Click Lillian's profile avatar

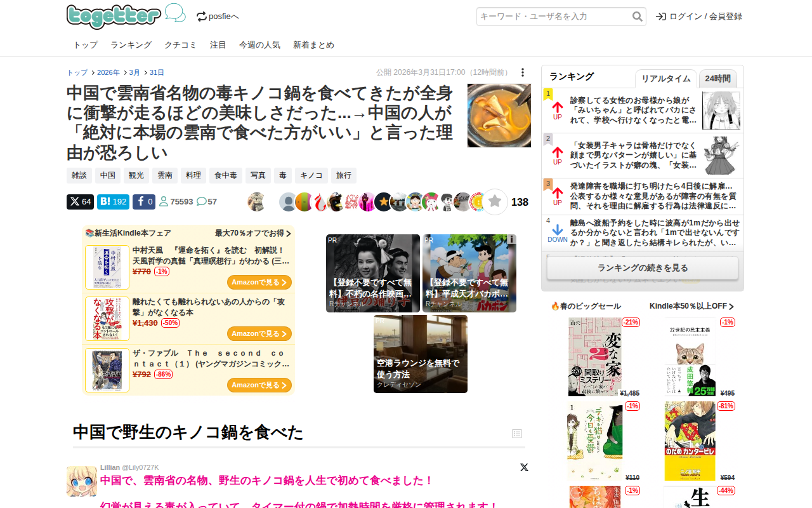(x=82, y=481)
